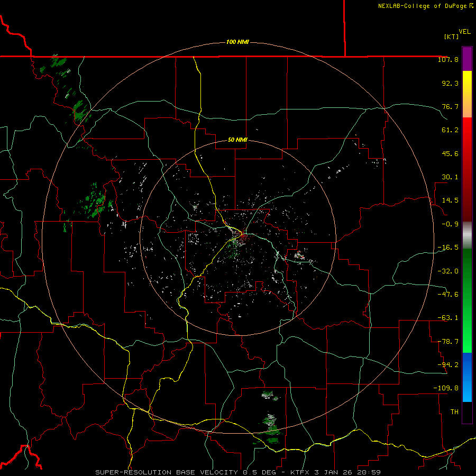Click the TH threshold label
This screenshot has width=476, height=476.
point(454,412)
